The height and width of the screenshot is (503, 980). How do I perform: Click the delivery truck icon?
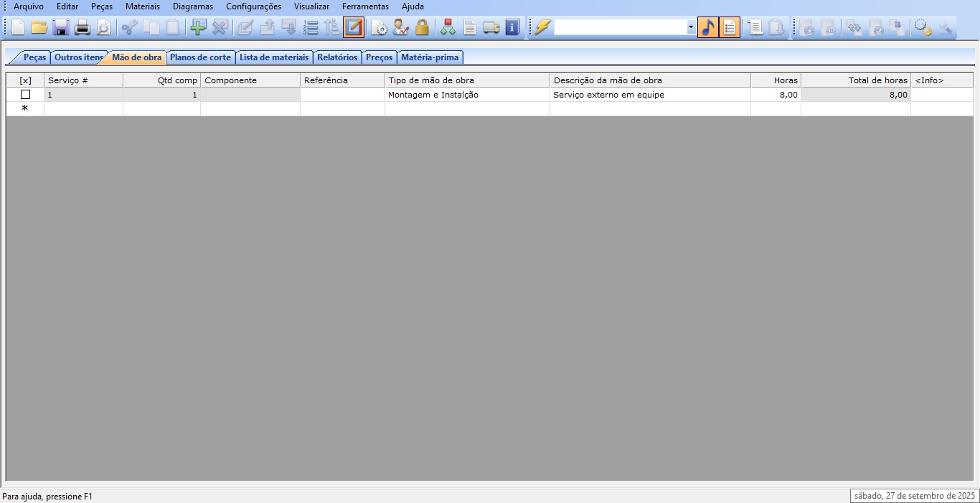click(491, 28)
